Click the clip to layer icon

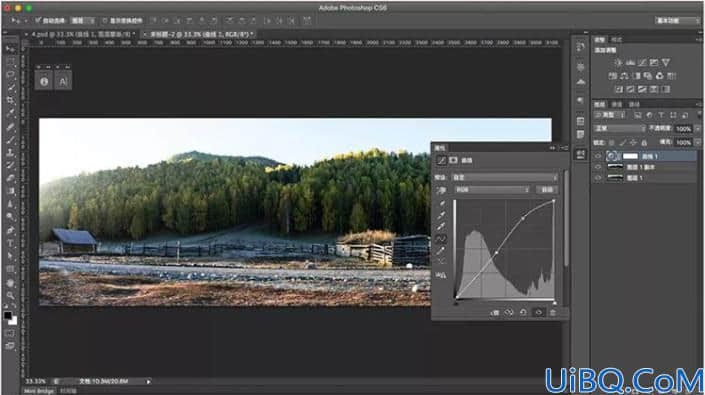(495, 312)
